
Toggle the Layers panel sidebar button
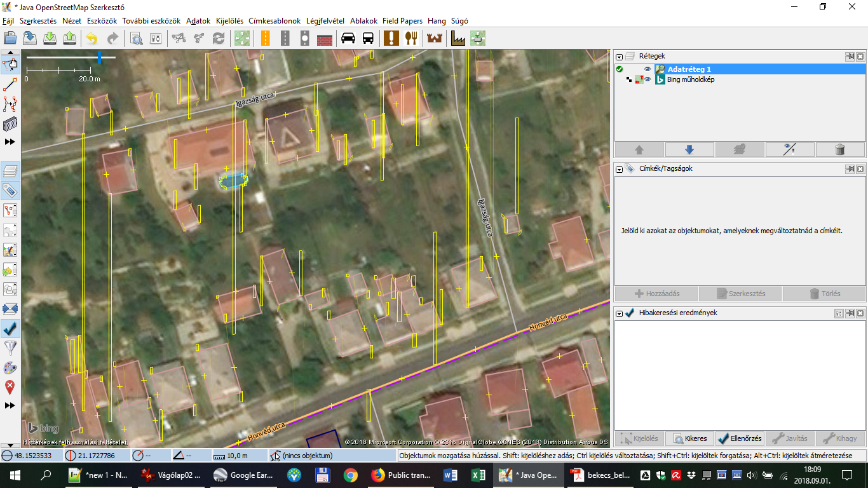coord(10,171)
